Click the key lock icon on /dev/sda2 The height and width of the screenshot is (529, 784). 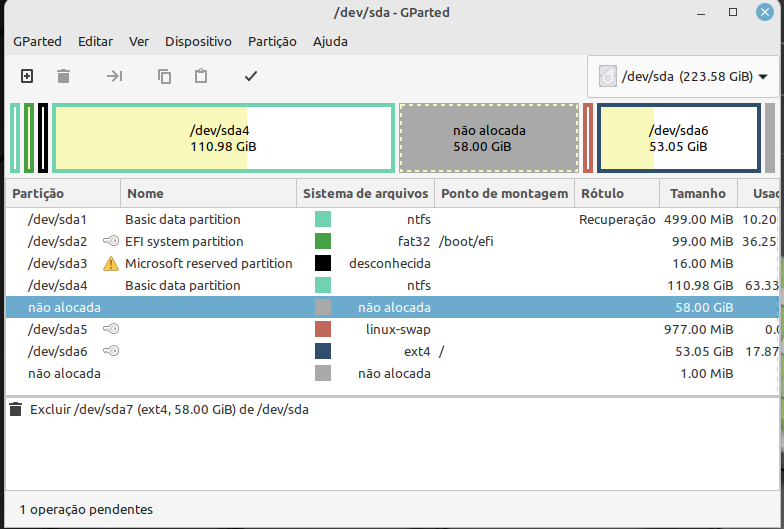coord(111,242)
